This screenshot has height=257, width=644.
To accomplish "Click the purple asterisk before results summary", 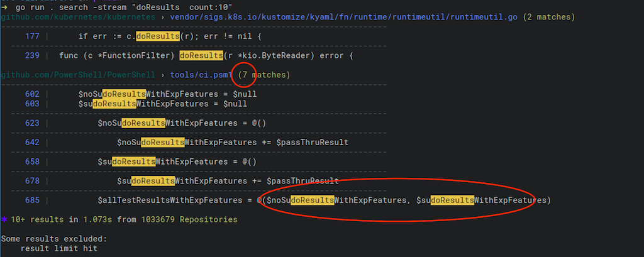I will point(4,220).
